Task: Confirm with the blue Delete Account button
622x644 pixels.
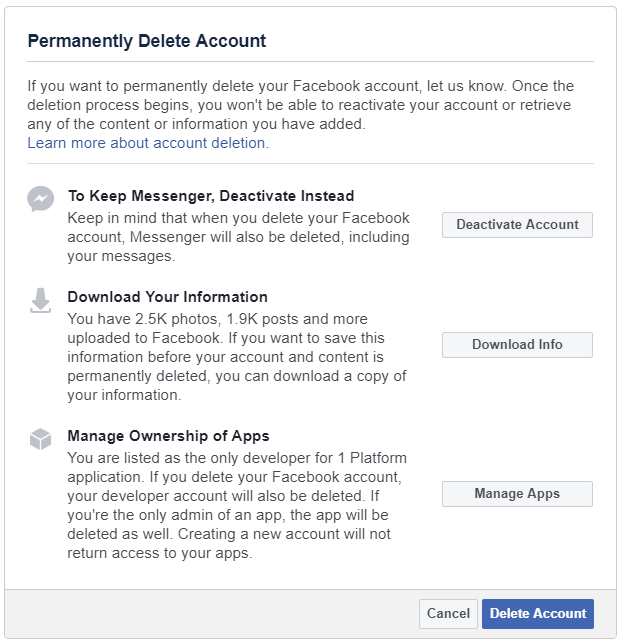Action: coord(538,614)
